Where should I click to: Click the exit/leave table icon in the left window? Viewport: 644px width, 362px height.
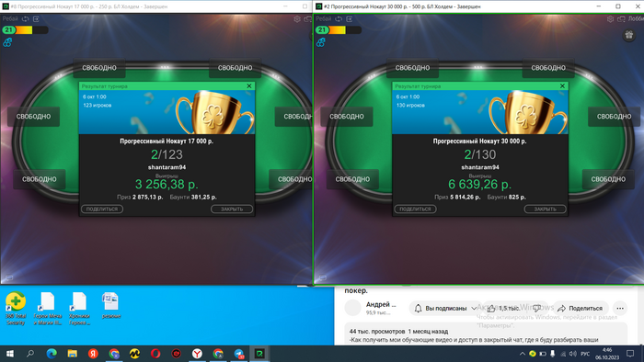tap(36, 19)
